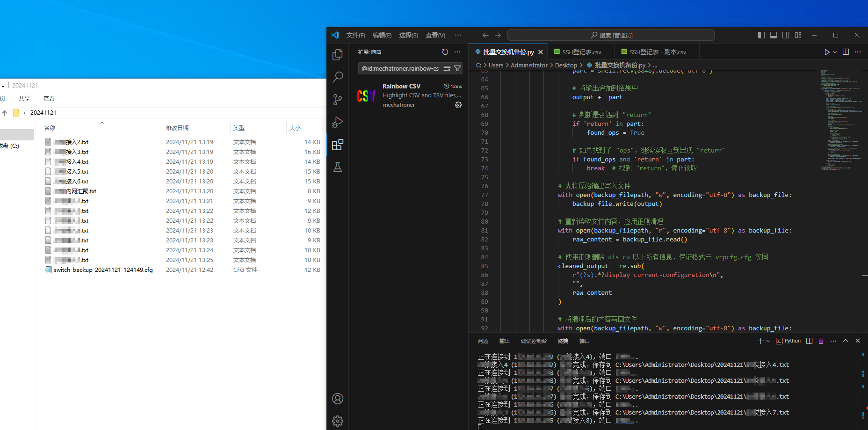The width and height of the screenshot is (868, 430).
Task: Open the Search view in activity bar
Action: click(338, 77)
